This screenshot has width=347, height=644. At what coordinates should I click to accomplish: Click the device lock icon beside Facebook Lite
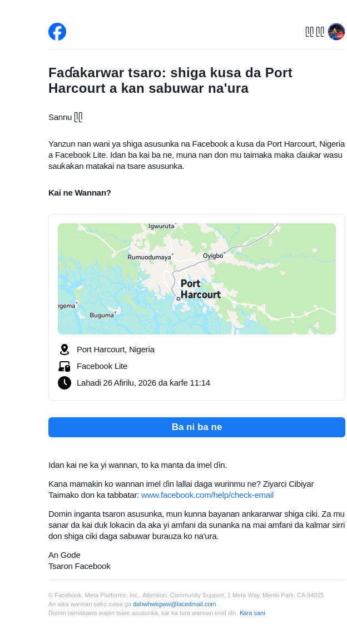click(65, 366)
